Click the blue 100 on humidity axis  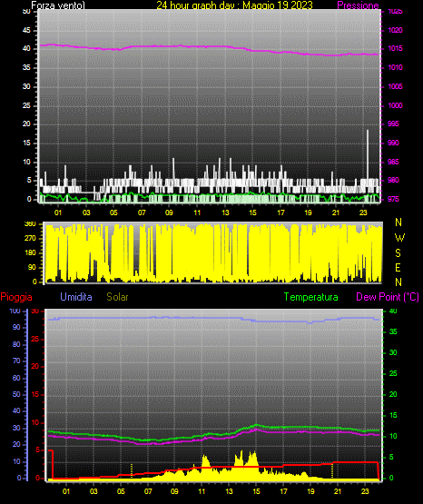[15, 311]
